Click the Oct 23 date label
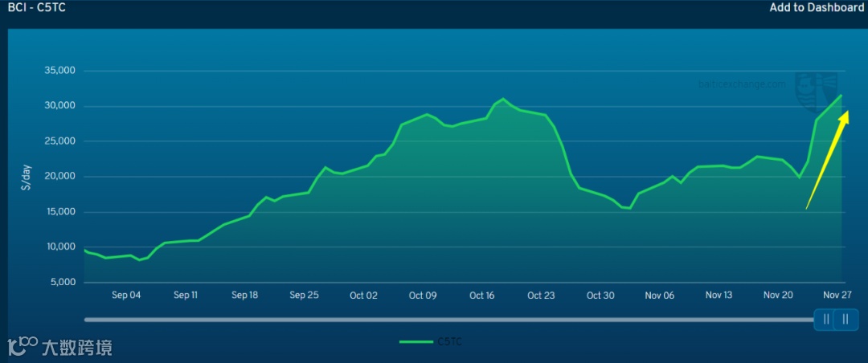The width and height of the screenshot is (868, 363). pyautogui.click(x=541, y=296)
